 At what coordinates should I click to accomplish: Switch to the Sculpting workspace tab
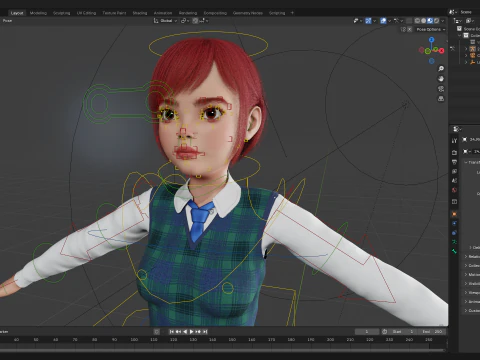tap(62, 13)
